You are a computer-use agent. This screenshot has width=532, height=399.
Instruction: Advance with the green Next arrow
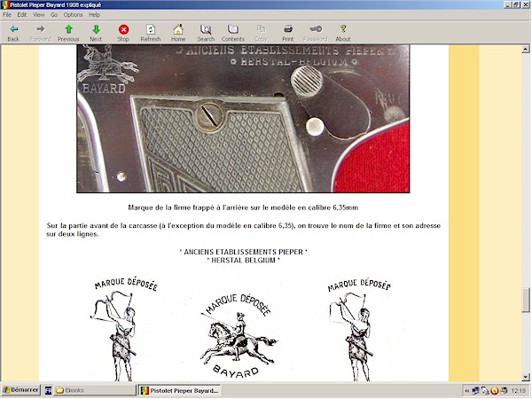pyautogui.click(x=96, y=33)
